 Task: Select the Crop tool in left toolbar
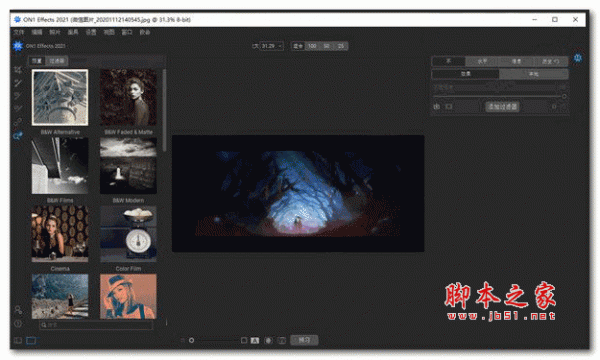[18, 70]
